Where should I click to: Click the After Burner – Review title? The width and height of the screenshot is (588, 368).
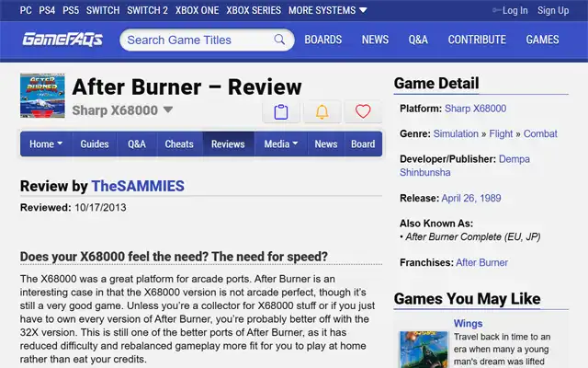pos(187,87)
